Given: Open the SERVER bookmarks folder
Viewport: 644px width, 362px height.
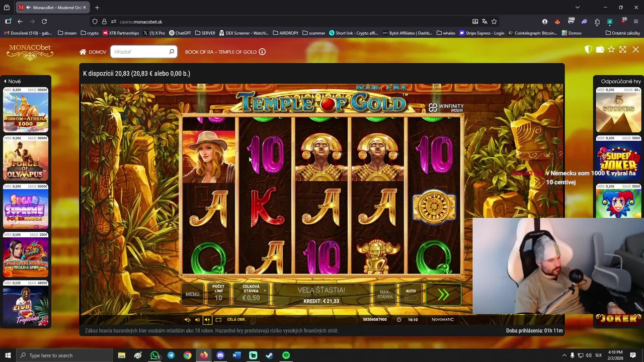Looking at the screenshot, I should click(205, 33).
